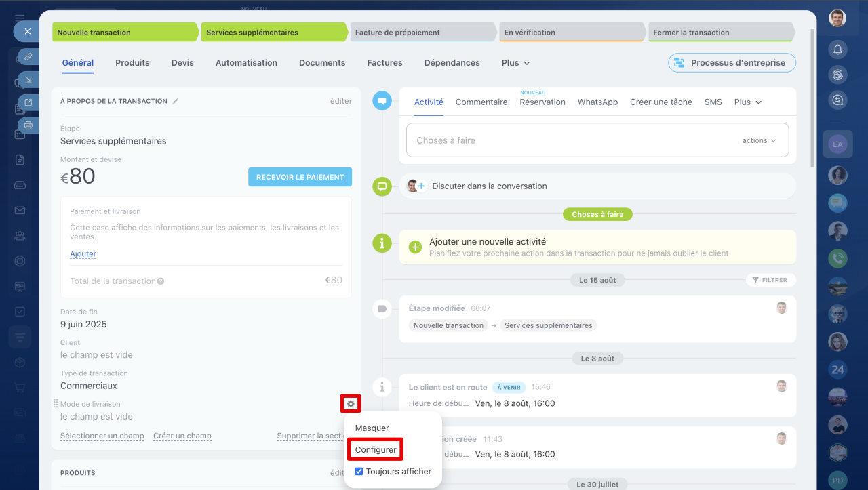Click the copy link icon on left edge
The width and height of the screenshot is (868, 490).
pyautogui.click(x=28, y=57)
